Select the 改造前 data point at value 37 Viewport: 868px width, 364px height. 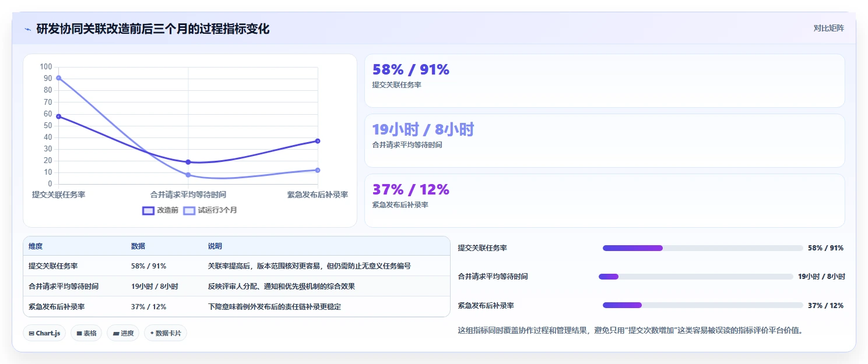click(318, 141)
